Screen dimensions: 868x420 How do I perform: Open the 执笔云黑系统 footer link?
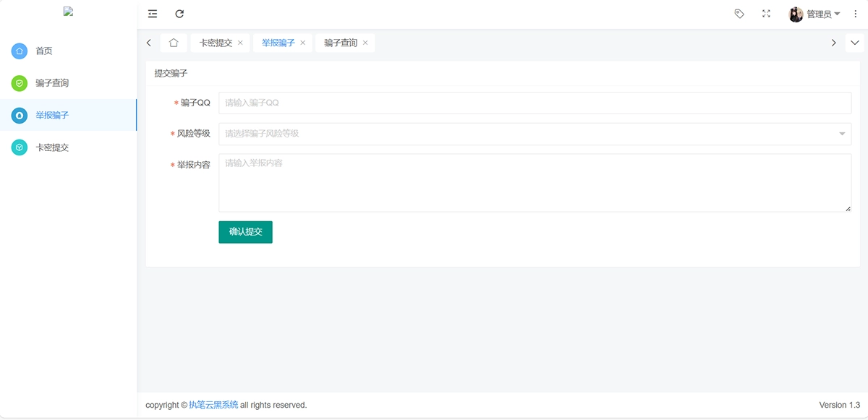click(x=213, y=405)
